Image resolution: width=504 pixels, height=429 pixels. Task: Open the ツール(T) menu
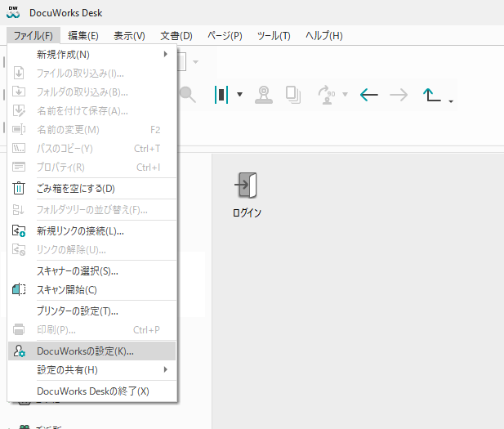274,35
